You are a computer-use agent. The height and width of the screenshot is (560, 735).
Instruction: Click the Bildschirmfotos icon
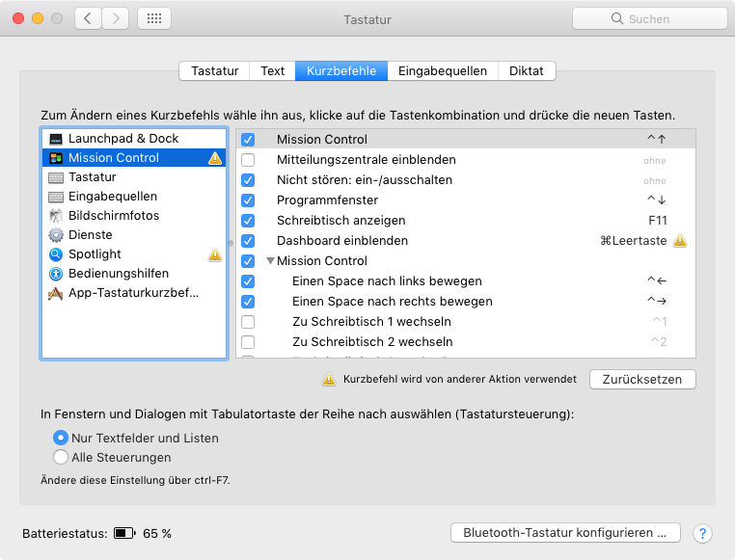(56, 216)
